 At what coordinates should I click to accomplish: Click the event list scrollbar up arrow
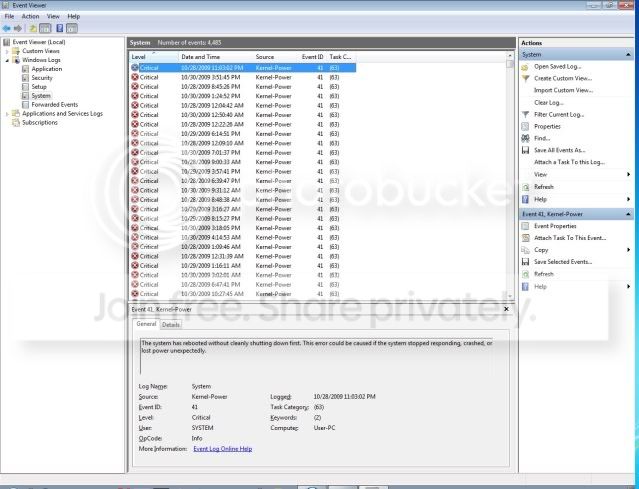[x=510, y=55]
